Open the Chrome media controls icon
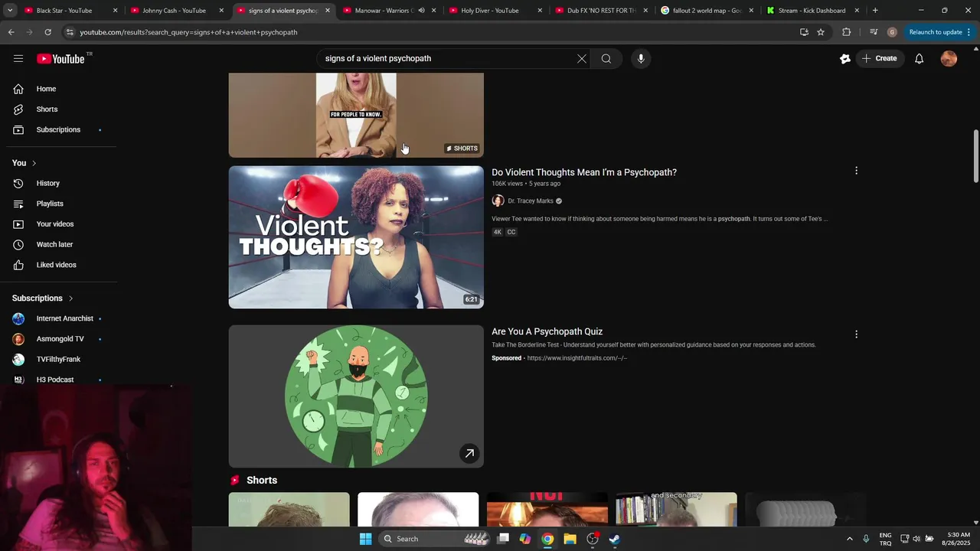The image size is (980, 551). point(874,32)
